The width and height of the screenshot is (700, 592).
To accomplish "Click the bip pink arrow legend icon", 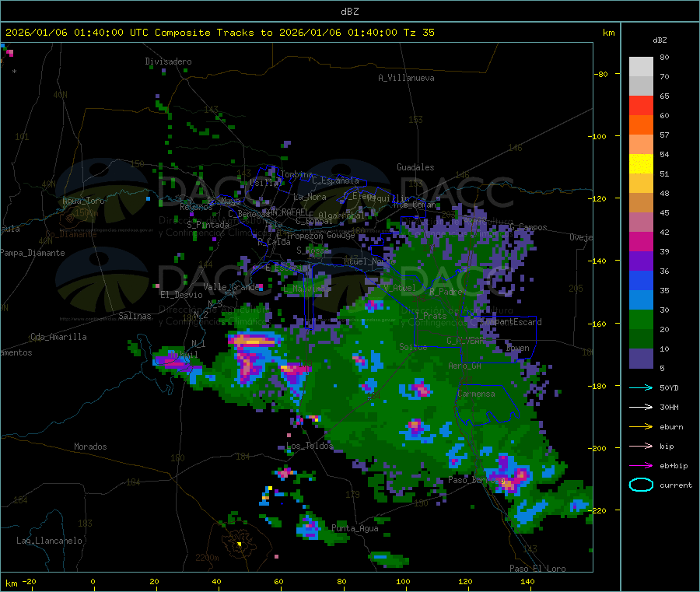I will 641,446.
